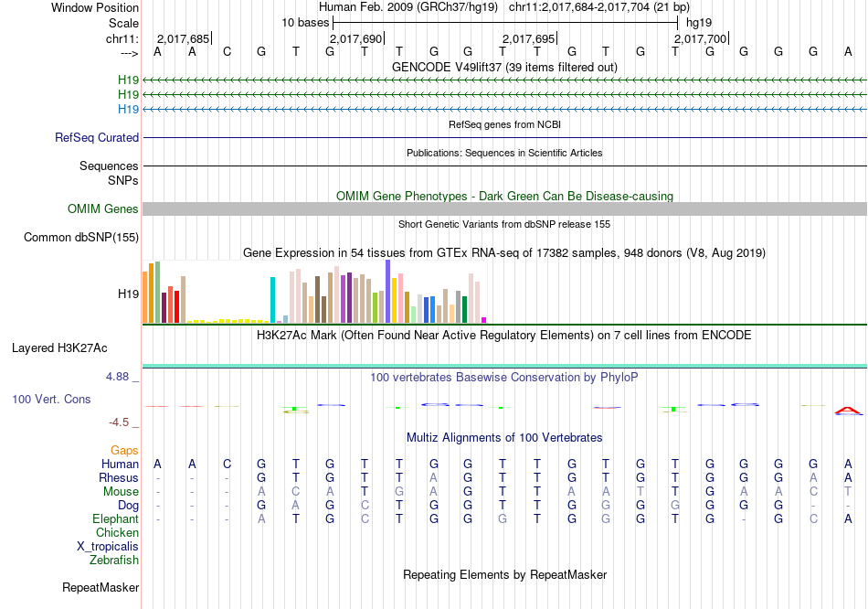The height and width of the screenshot is (609, 868).
Task: Click the gray OMIM Genes track bar
Action: click(x=504, y=209)
